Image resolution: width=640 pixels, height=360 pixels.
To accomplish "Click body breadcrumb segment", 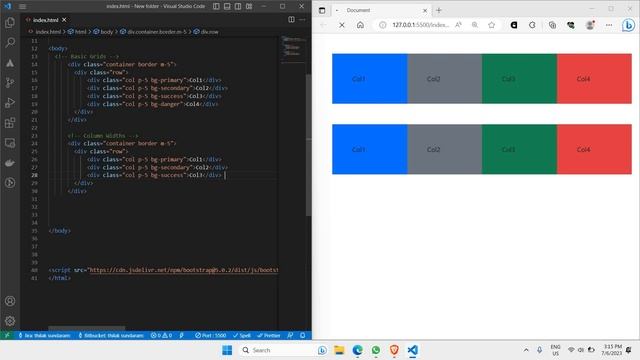I will coord(107,31).
